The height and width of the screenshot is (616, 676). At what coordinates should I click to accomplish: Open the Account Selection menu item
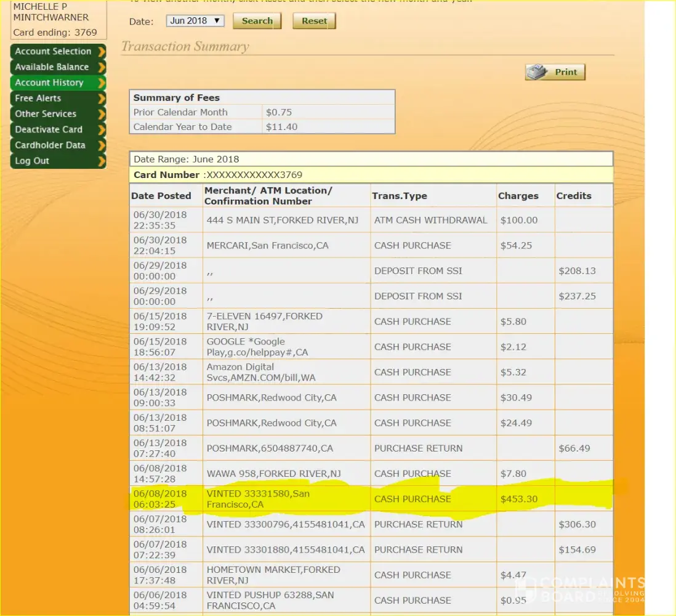coord(53,52)
